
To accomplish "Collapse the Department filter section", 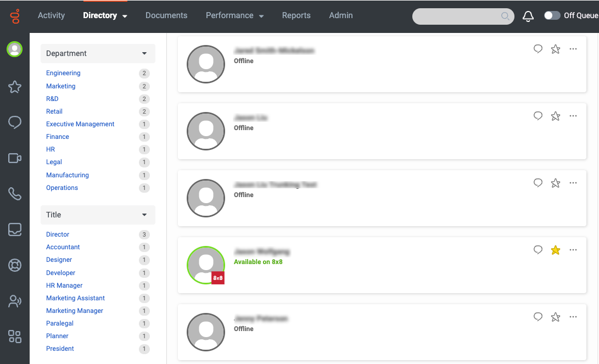I will (x=144, y=53).
